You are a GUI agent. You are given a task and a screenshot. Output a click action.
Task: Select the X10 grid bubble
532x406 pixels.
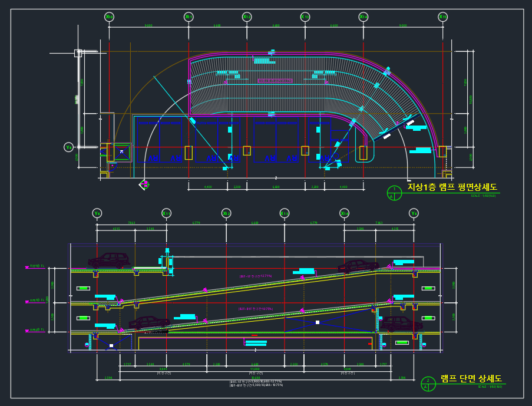[x=109, y=16]
